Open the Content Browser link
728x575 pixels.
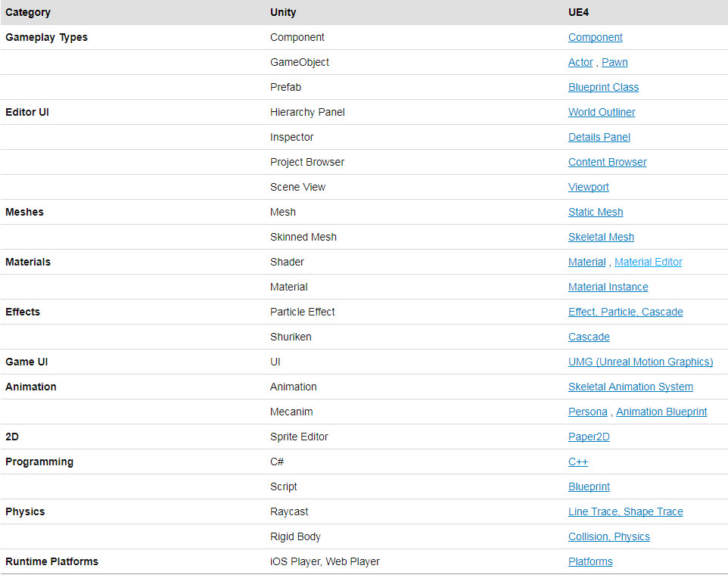click(x=607, y=163)
